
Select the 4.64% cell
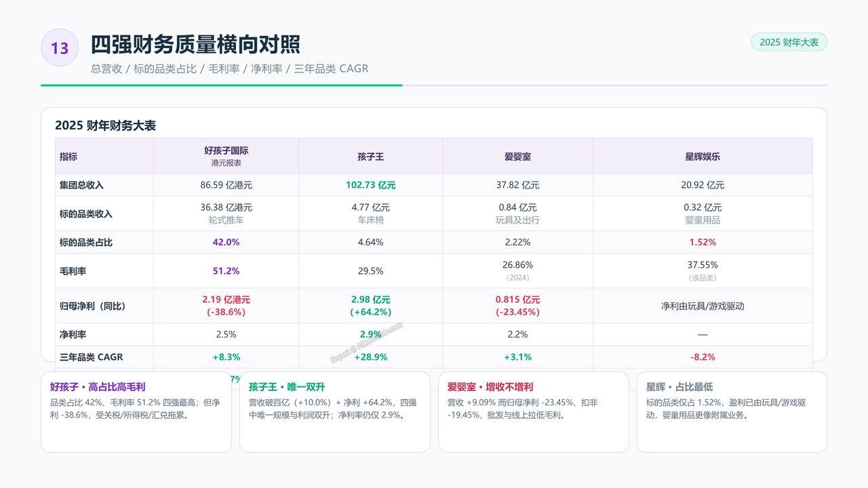pos(371,242)
